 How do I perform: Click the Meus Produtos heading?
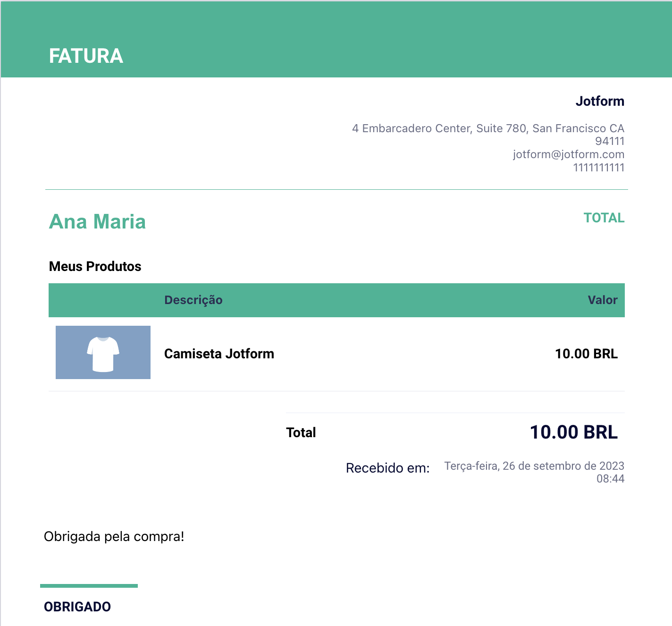click(95, 266)
